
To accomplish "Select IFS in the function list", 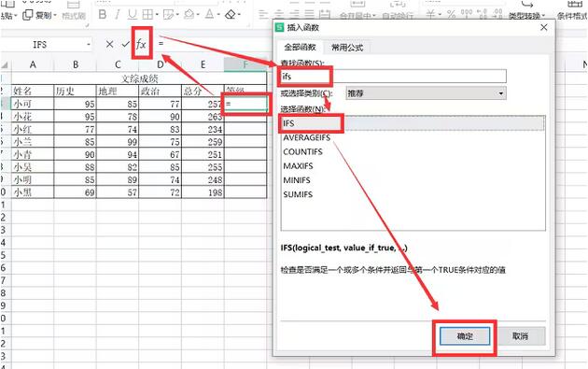I will [x=413, y=123].
